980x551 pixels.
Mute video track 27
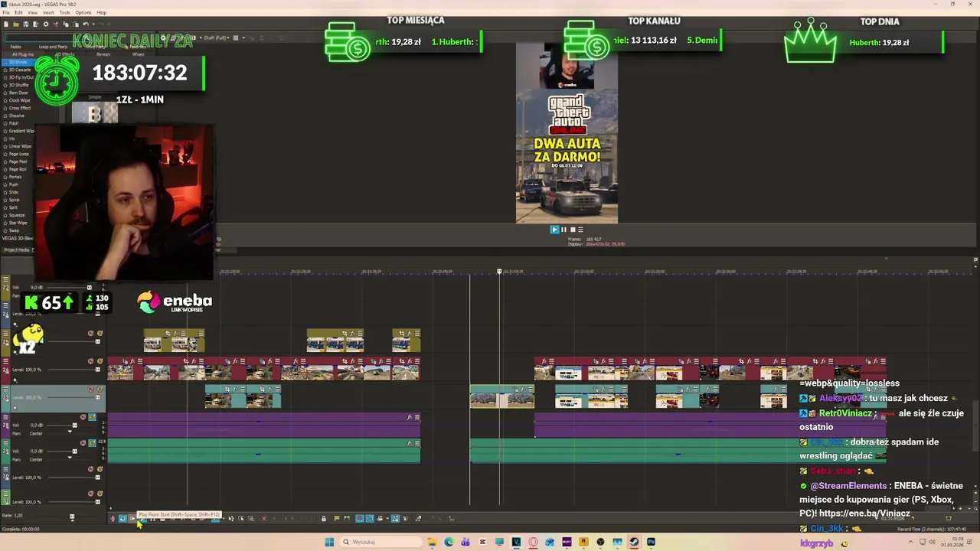[90, 389]
